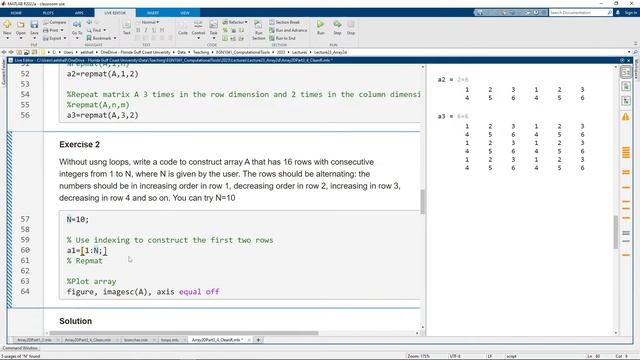Click the editor vertical scrollbar thumb
This screenshot has width=640, height=360.
point(422,202)
